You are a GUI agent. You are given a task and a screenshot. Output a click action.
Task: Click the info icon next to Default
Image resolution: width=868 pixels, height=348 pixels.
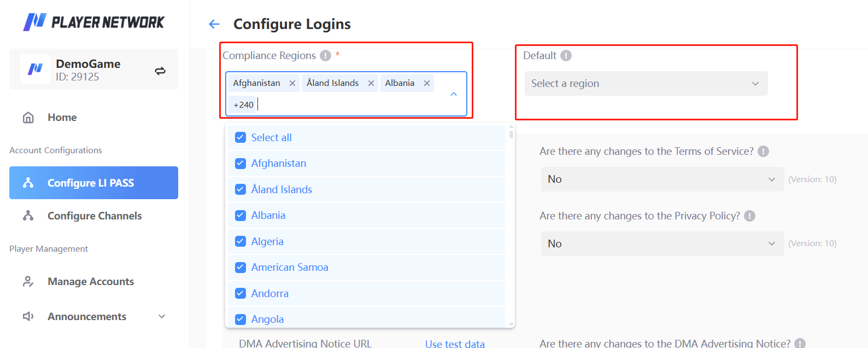click(566, 56)
